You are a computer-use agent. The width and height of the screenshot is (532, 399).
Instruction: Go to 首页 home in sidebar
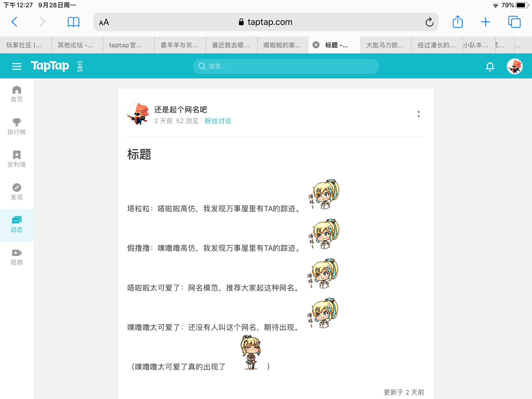pyautogui.click(x=17, y=94)
